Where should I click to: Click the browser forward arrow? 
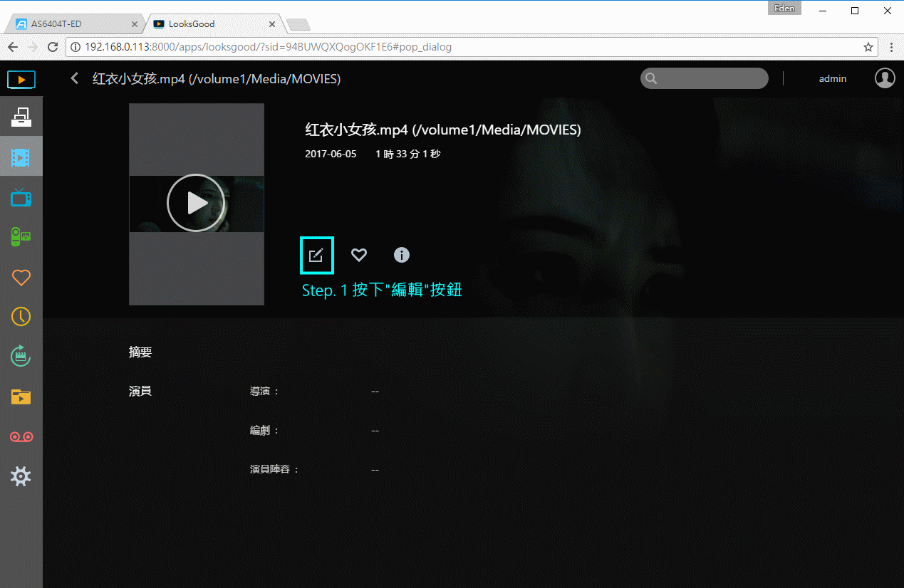point(32,47)
